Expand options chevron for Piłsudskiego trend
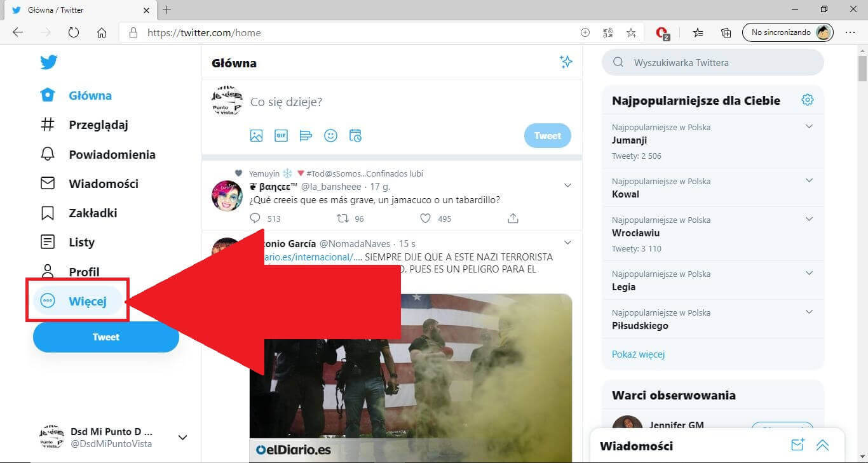This screenshot has width=868, height=463. click(809, 312)
